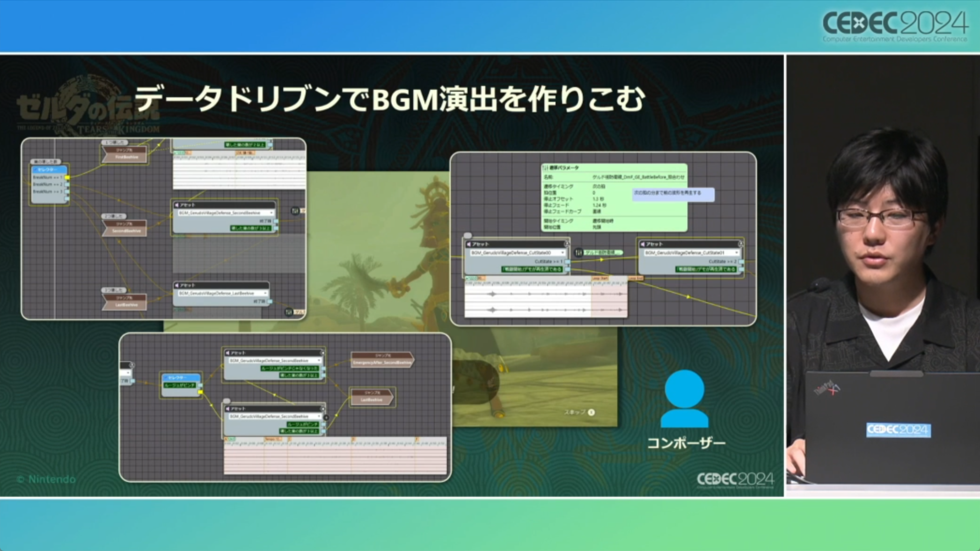Click the mixer transition icon between the CutState nodes
Screen dimensions: 980x551
point(579,253)
